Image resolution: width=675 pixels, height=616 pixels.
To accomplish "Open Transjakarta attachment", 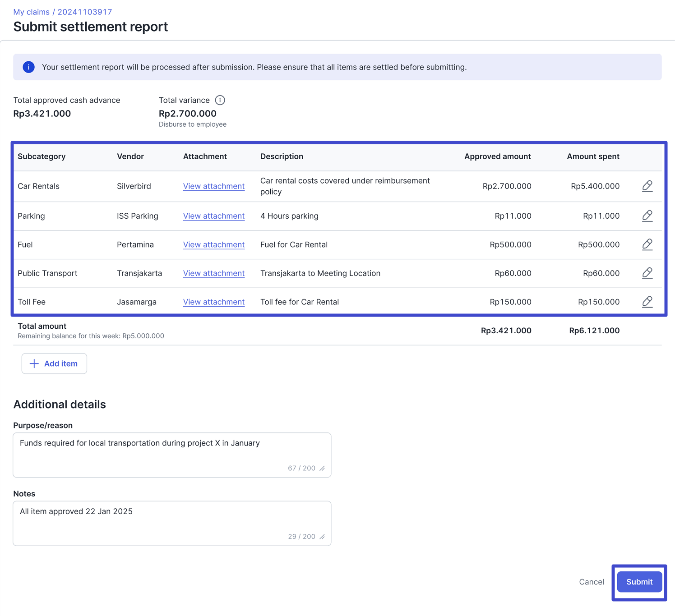I will (213, 273).
